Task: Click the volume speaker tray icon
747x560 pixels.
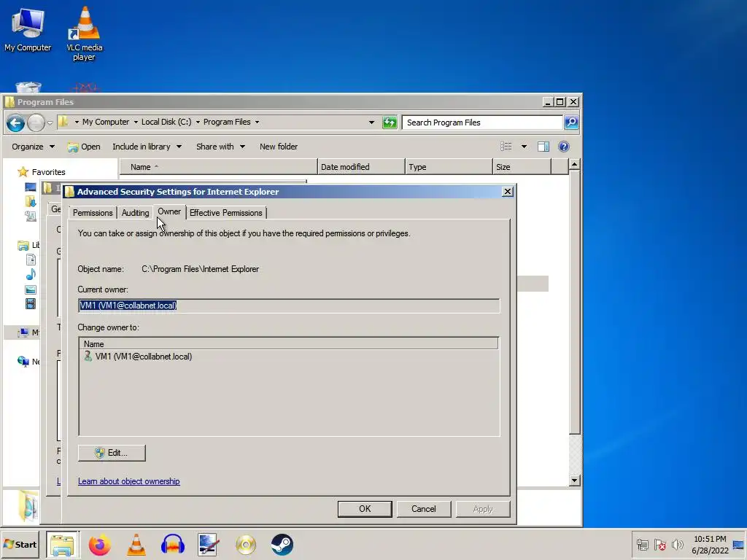Action: tap(677, 544)
